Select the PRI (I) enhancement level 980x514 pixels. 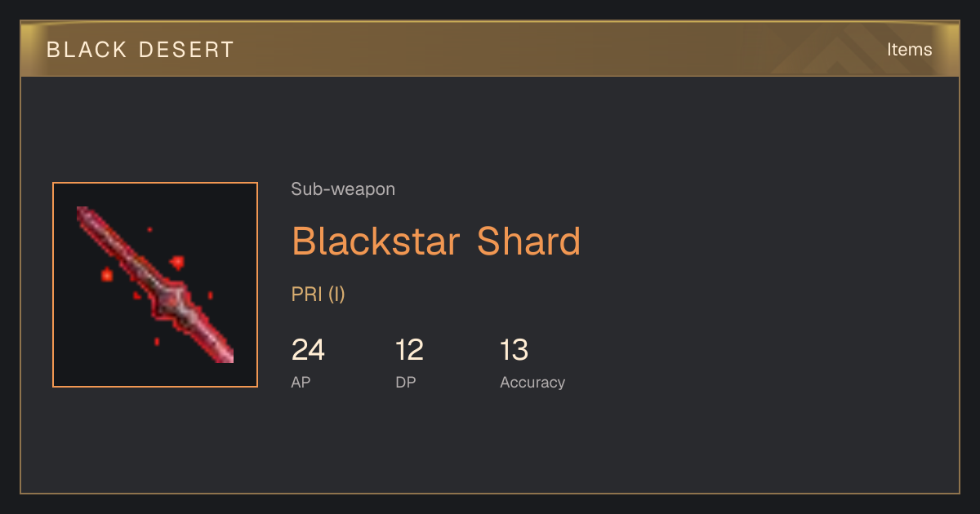318,295
